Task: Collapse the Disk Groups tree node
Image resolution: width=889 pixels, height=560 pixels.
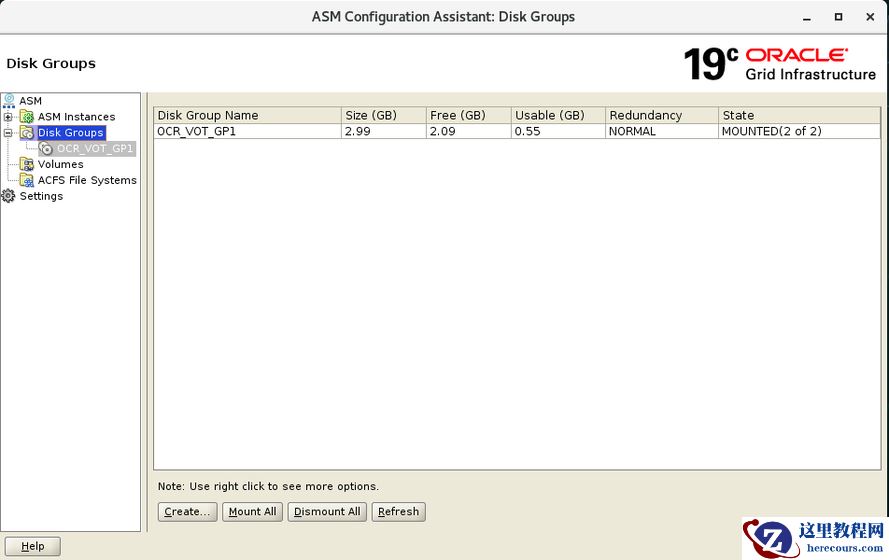Action: pos(8,133)
